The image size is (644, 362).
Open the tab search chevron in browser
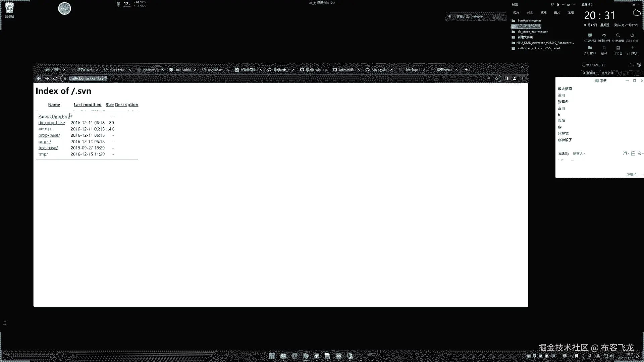click(487, 67)
